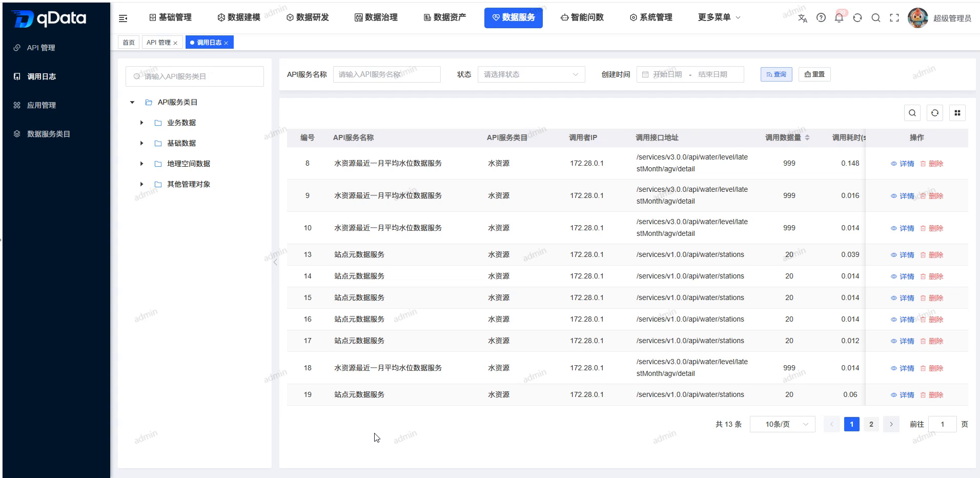Screen dimensions: 980x478
Task: Click the 结束日期 end date field
Action: [712, 74]
